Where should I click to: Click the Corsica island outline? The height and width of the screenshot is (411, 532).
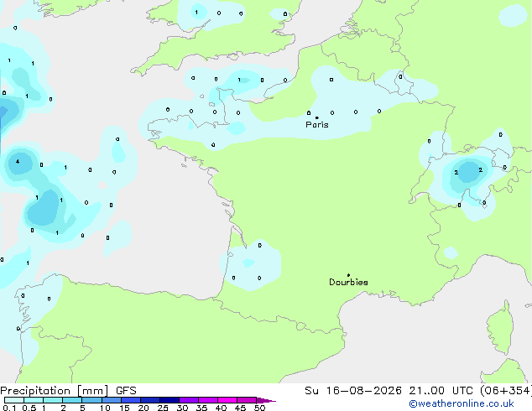[x=499, y=327]
